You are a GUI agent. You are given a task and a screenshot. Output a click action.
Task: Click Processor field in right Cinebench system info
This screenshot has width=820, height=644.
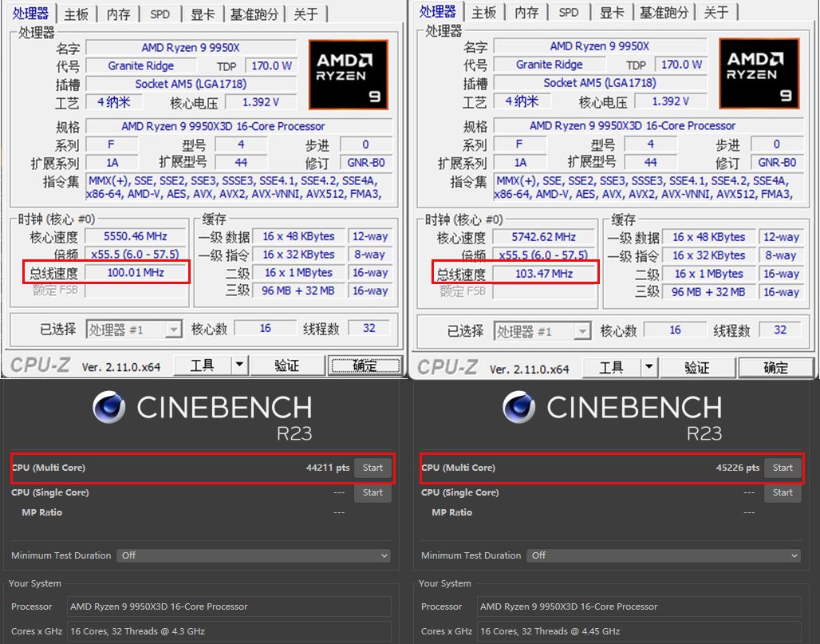point(639,606)
